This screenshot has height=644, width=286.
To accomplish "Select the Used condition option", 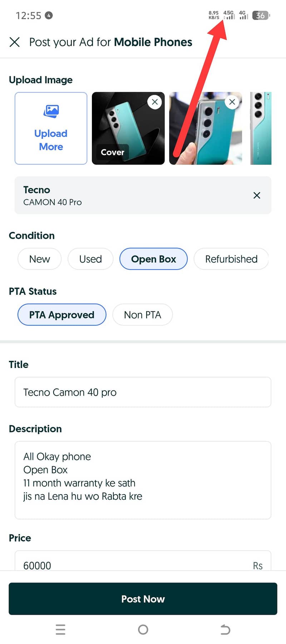I will 90,259.
